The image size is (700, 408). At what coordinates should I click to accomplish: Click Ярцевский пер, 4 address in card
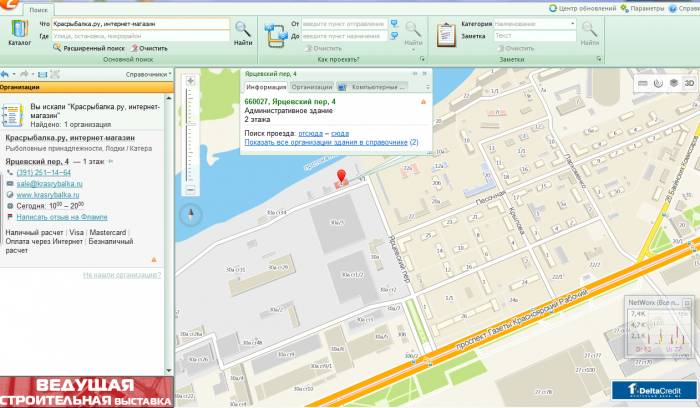37,162
